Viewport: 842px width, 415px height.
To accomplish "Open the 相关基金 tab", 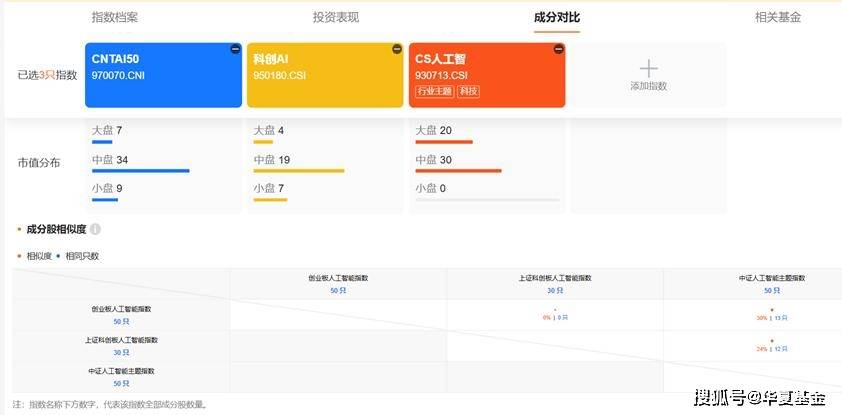I will point(778,17).
